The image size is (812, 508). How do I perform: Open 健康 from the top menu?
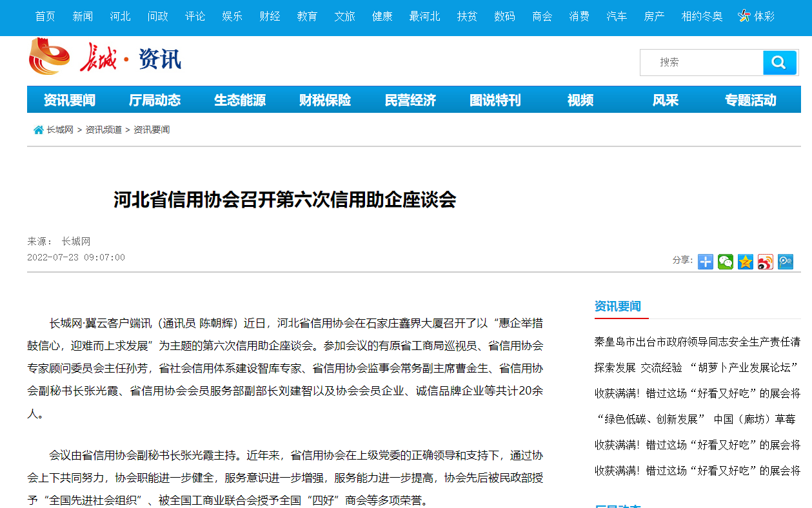pos(382,17)
